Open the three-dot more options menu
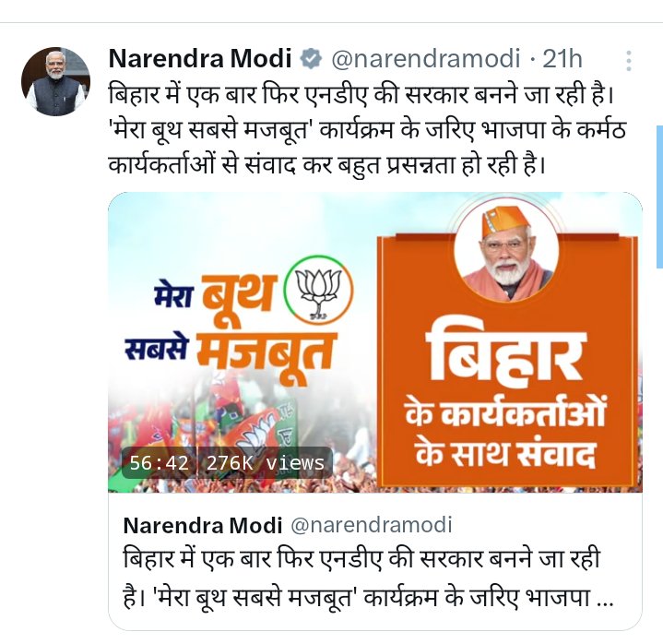The image size is (663, 644). tap(628, 61)
